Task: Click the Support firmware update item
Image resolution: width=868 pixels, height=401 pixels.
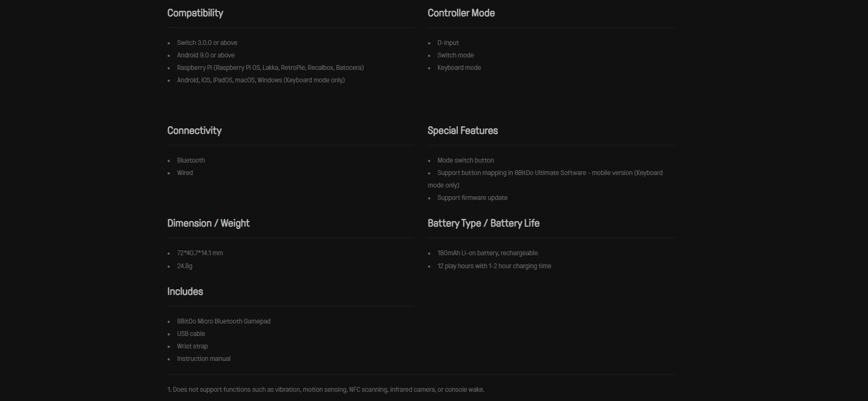Action: [473, 198]
